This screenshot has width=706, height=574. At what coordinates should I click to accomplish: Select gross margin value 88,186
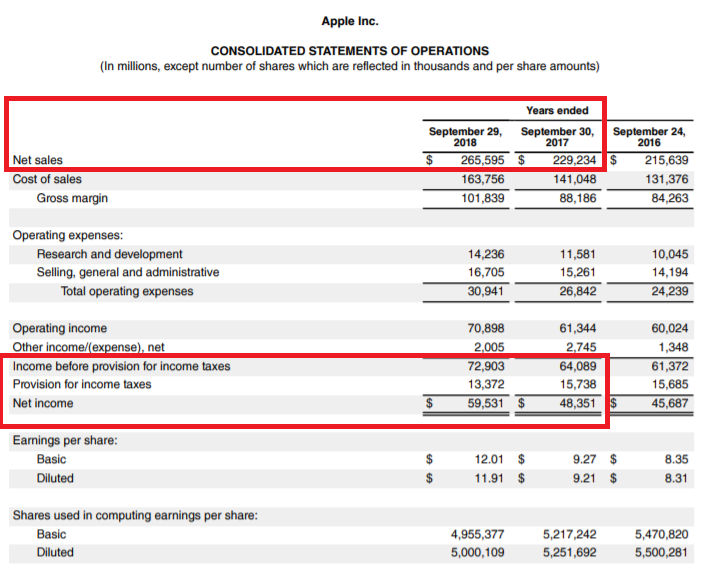coord(578,198)
